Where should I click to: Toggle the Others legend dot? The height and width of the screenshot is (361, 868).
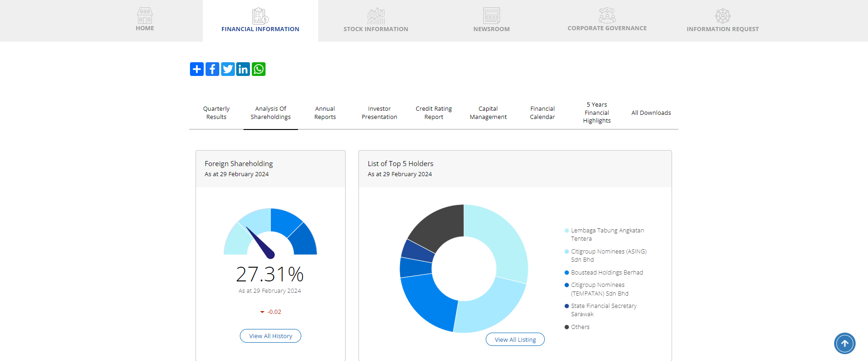click(567, 327)
